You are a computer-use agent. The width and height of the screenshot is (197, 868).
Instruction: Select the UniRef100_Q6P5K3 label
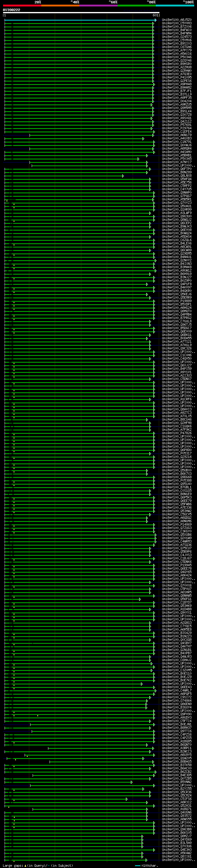click(177, 497)
